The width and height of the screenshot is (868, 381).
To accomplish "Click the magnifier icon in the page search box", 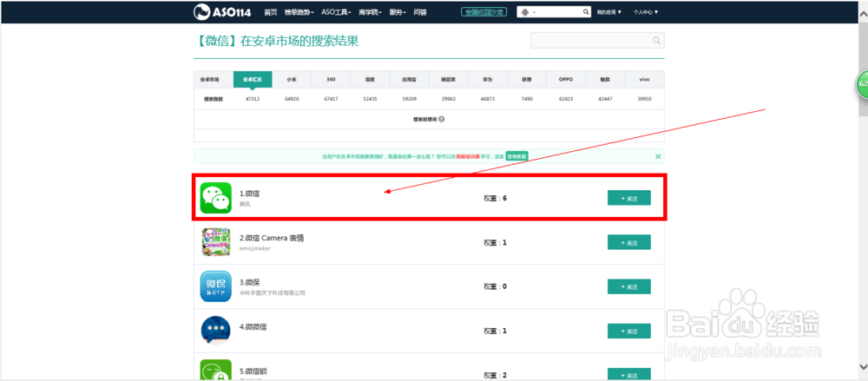I will point(656,41).
